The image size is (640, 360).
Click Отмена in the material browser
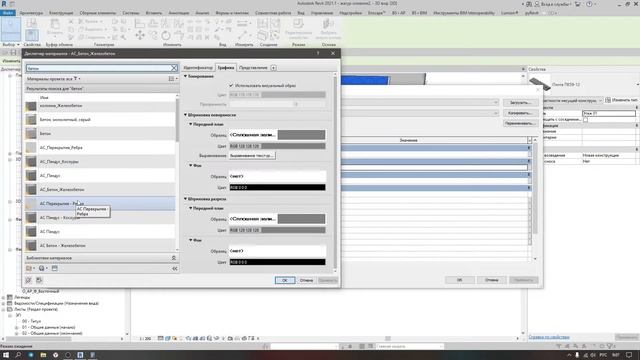(306, 280)
